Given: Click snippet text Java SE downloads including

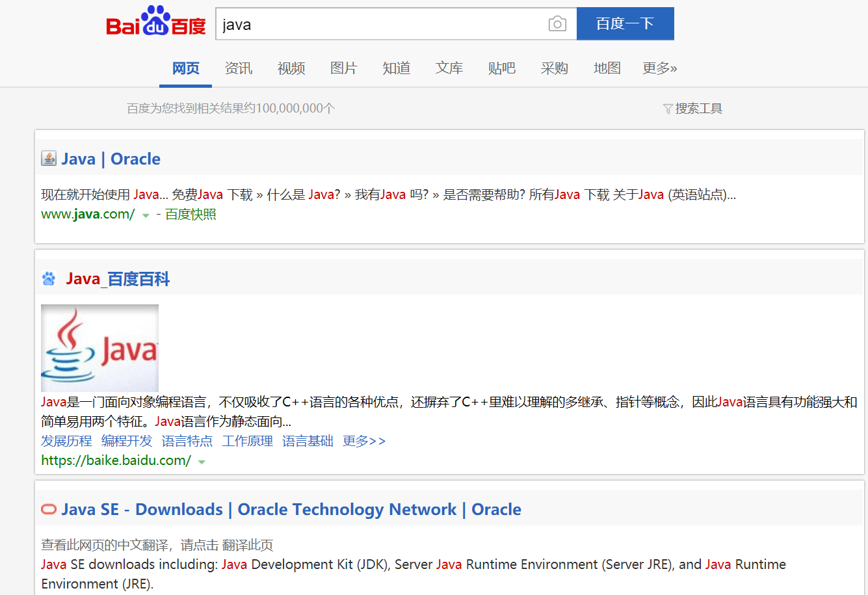Looking at the screenshot, I should (414, 574).
